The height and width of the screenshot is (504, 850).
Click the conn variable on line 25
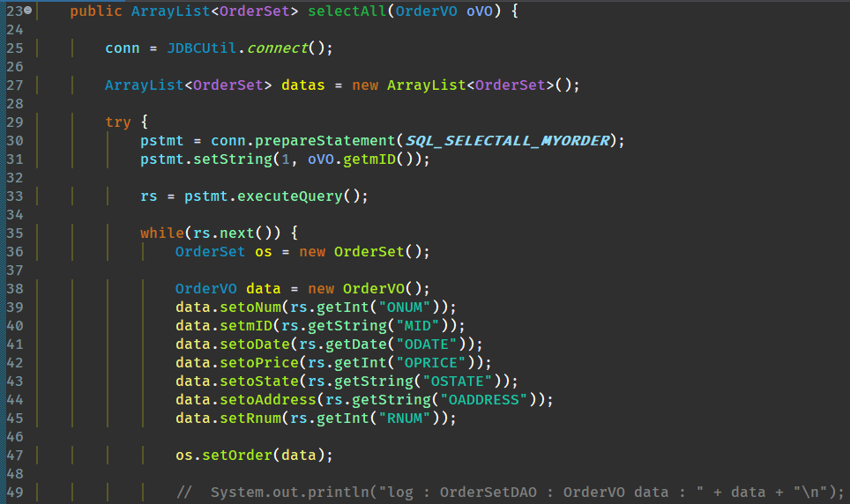[x=123, y=48]
